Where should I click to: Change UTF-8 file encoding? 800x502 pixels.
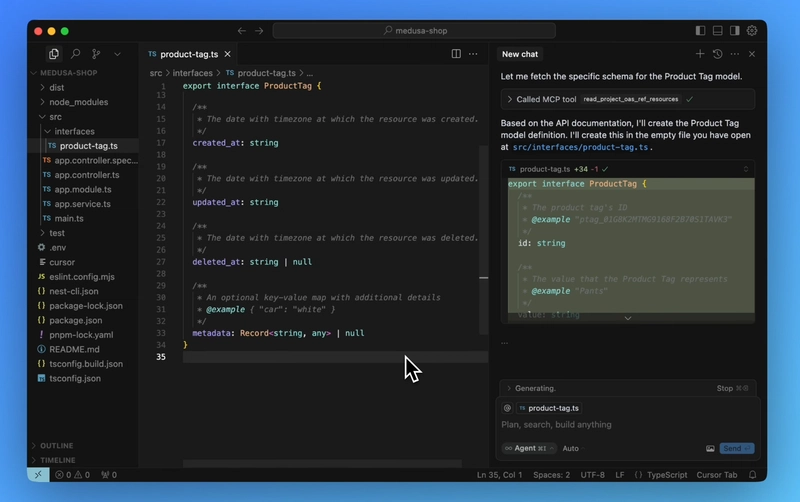tap(592, 475)
